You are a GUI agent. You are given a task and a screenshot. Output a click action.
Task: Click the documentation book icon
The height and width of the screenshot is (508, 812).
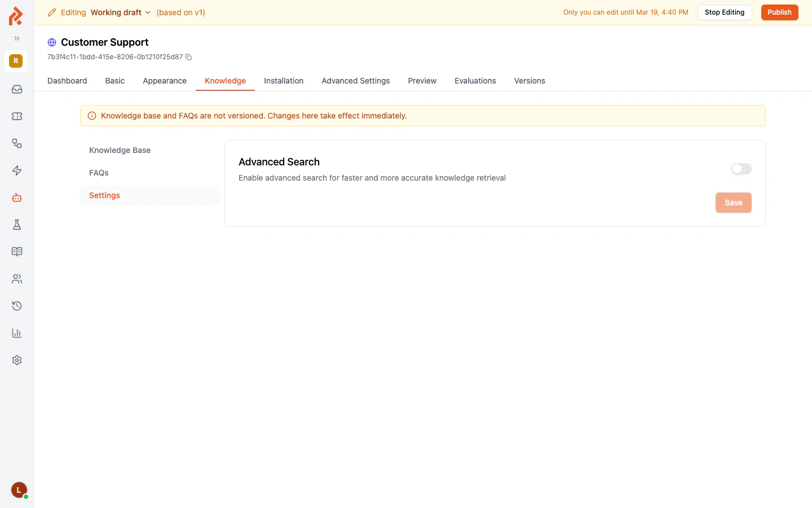pyautogui.click(x=16, y=251)
